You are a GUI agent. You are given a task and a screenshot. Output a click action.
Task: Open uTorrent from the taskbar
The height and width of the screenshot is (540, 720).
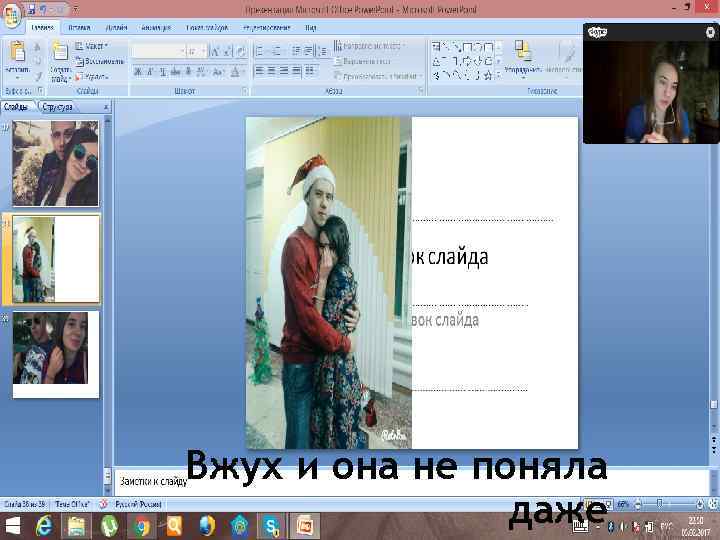tap(108, 526)
